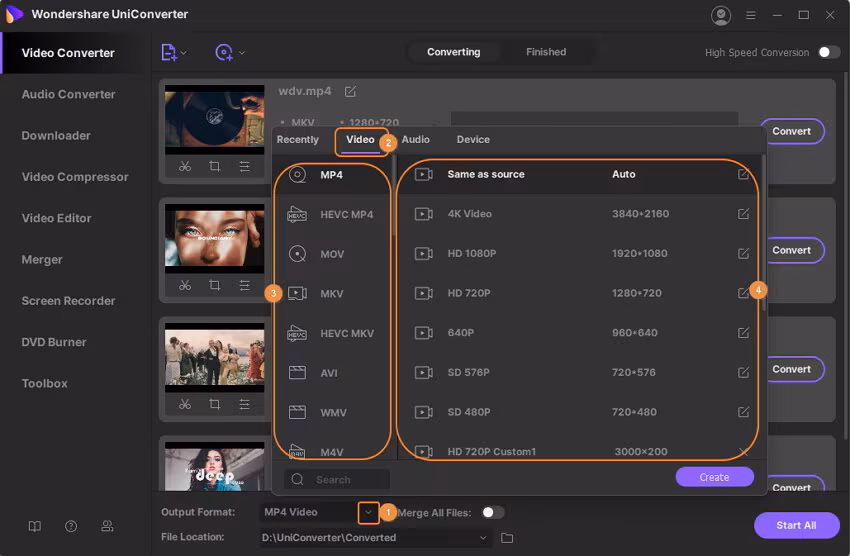Click trim scissors under the group of people video

(x=185, y=404)
